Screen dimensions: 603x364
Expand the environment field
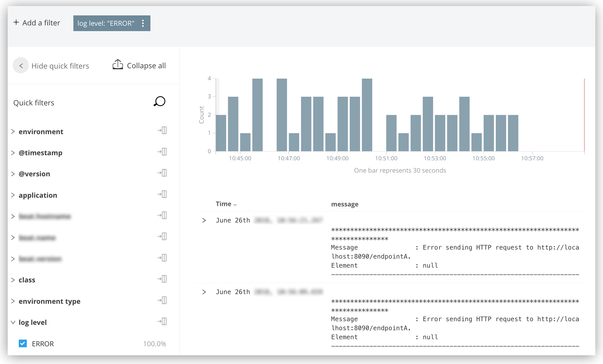click(13, 131)
